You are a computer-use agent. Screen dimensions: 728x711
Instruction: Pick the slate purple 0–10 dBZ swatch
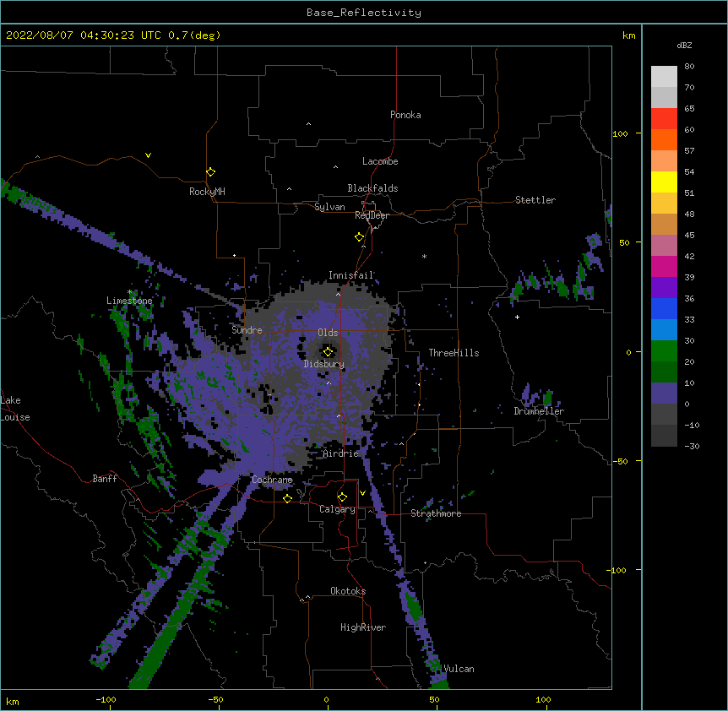pos(664,393)
